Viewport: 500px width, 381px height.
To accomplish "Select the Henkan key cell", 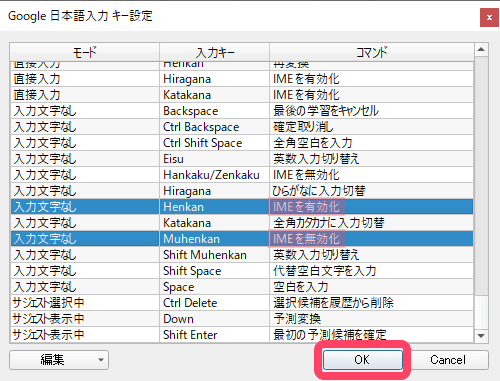I will pyautogui.click(x=214, y=207).
